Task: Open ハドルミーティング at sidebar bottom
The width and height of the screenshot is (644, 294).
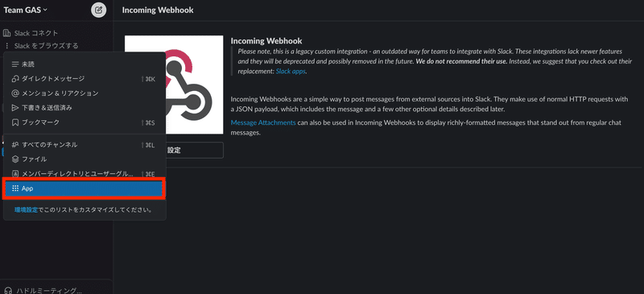Action: coord(49,290)
